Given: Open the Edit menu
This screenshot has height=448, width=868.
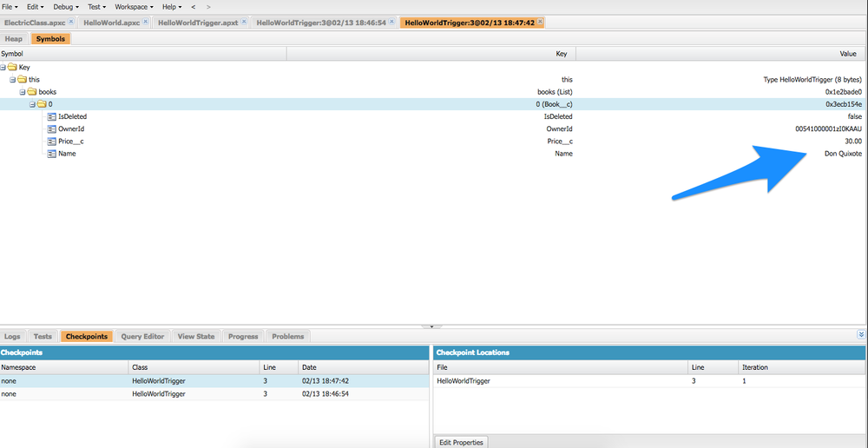Looking at the screenshot, I should [x=35, y=7].
